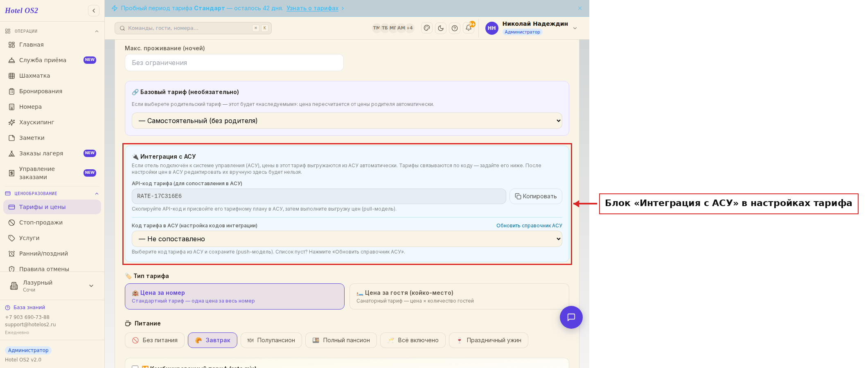
Task: Select the Без питания meal option
Action: tap(155, 340)
